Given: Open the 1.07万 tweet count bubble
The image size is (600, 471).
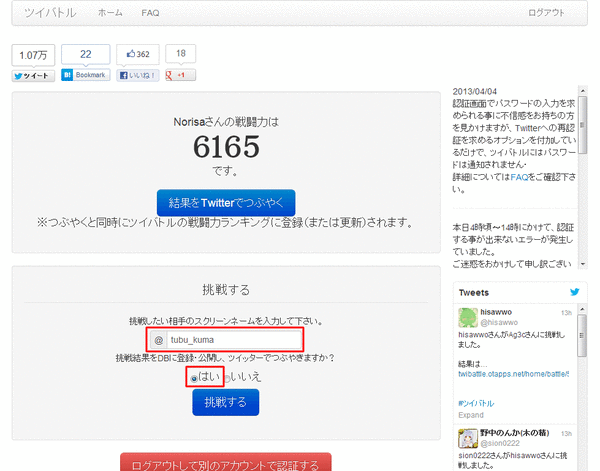Looking at the screenshot, I should 33,55.
